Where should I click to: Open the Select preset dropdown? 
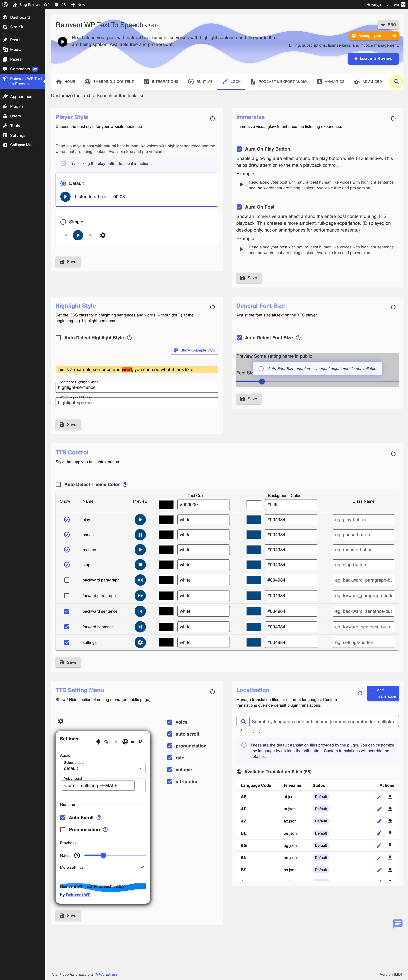103,768
